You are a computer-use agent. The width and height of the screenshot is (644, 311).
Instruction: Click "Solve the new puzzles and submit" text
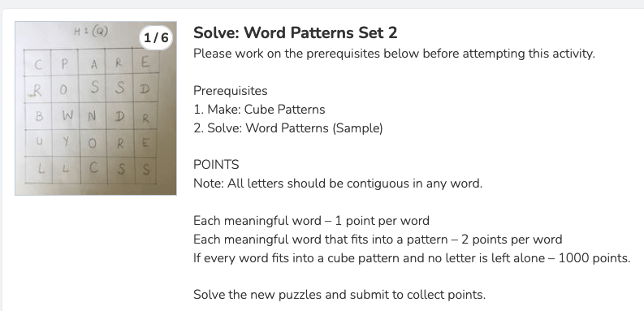click(x=339, y=295)
